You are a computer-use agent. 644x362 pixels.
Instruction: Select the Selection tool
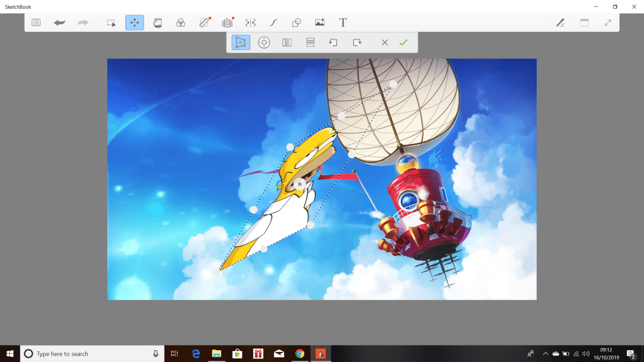coord(111,22)
